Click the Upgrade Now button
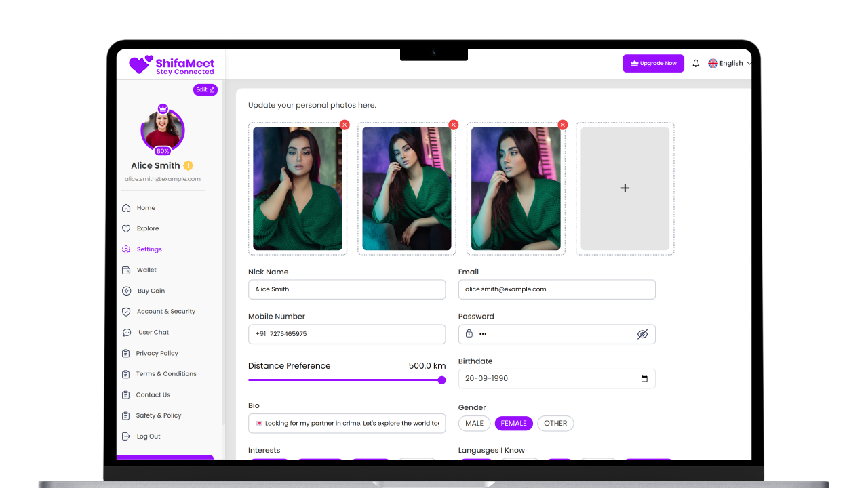 coord(653,63)
